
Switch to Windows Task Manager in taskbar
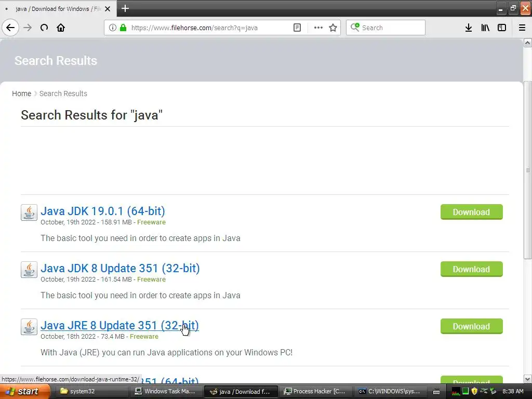tap(166, 391)
